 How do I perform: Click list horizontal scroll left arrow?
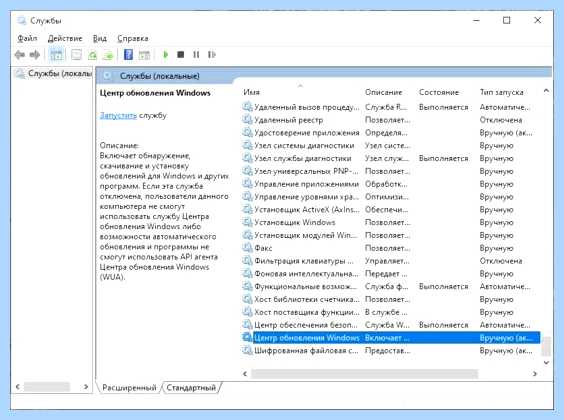[245, 374]
